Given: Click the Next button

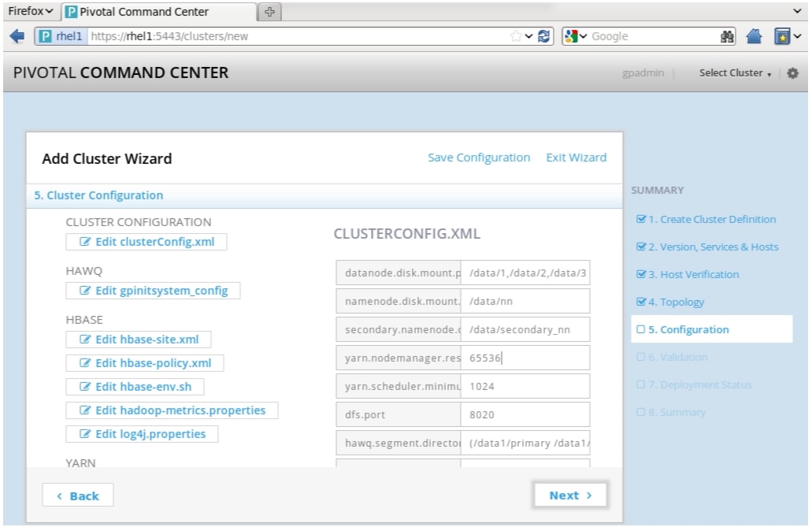Looking at the screenshot, I should coord(570,495).
